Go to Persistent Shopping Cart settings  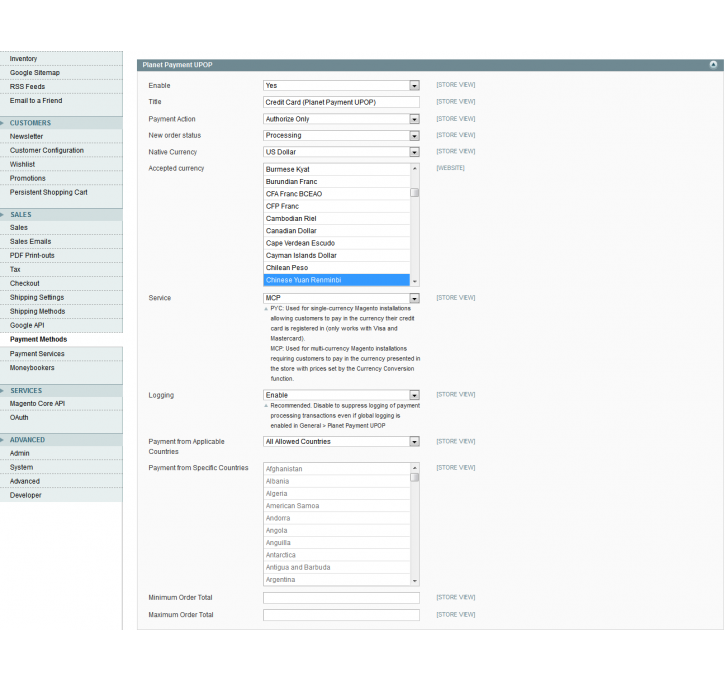(61, 192)
